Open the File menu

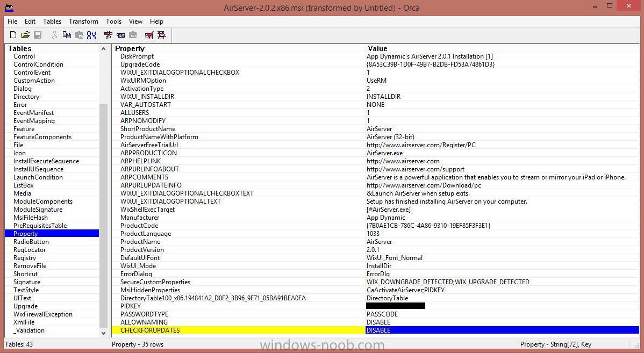tap(12, 21)
